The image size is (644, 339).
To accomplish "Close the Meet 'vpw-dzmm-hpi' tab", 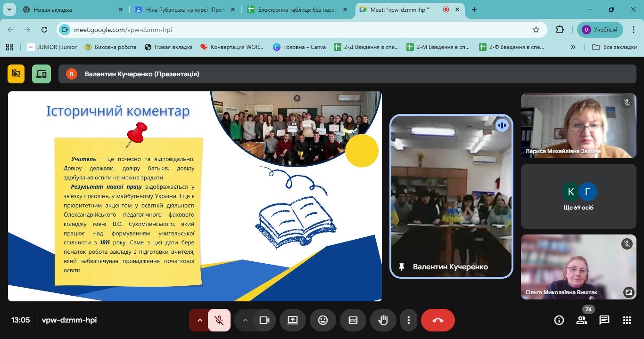I will [457, 9].
